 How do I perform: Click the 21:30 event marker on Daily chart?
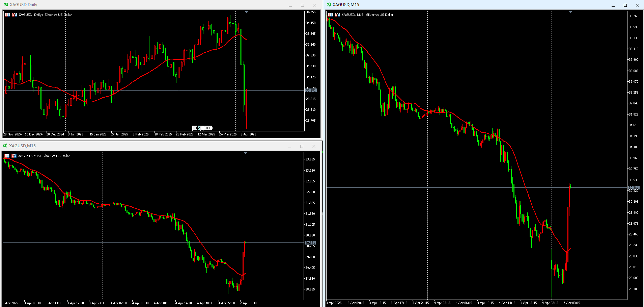point(208,128)
